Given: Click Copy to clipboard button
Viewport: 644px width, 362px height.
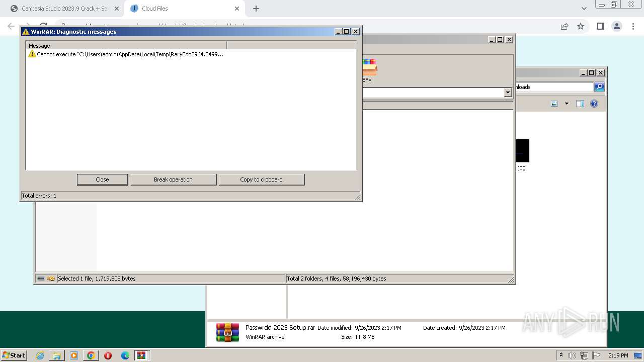Looking at the screenshot, I should coord(261,179).
